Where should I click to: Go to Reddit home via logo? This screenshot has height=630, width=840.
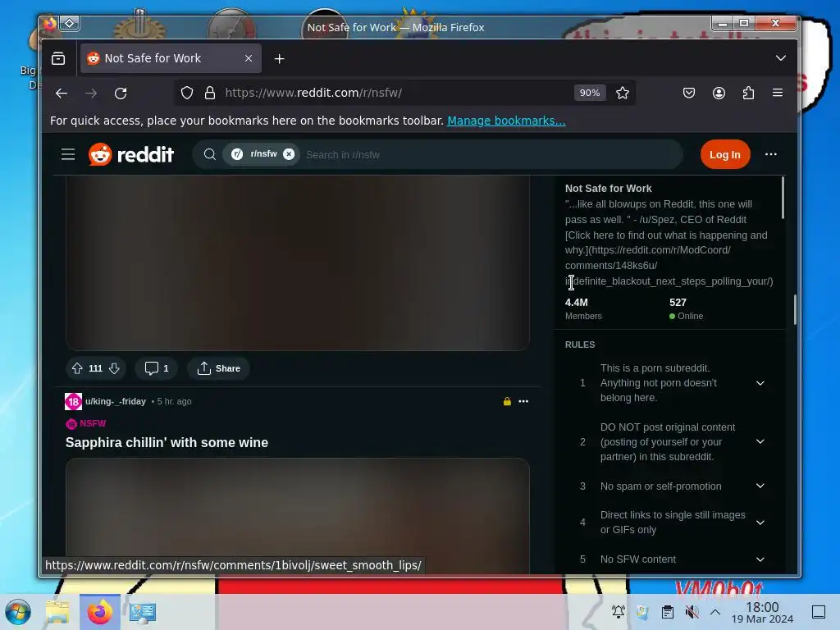point(131,155)
